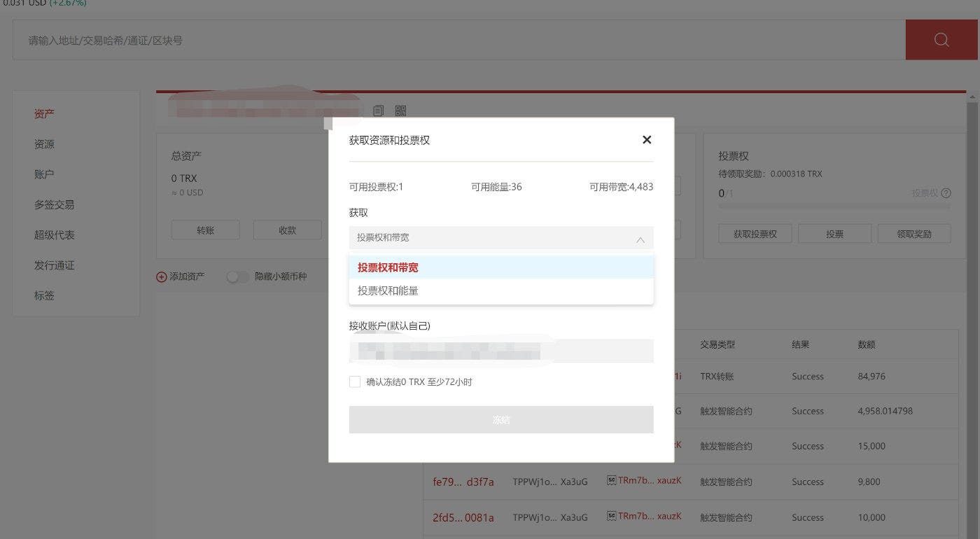Click the 可用带宽:4,483 text
Image resolution: width=980 pixels, height=539 pixels.
point(622,187)
